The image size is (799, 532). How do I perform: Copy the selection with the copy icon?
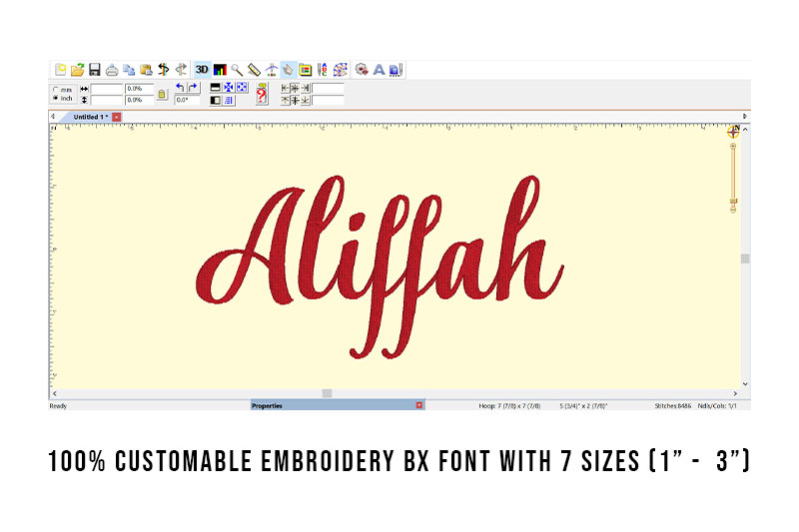click(129, 70)
